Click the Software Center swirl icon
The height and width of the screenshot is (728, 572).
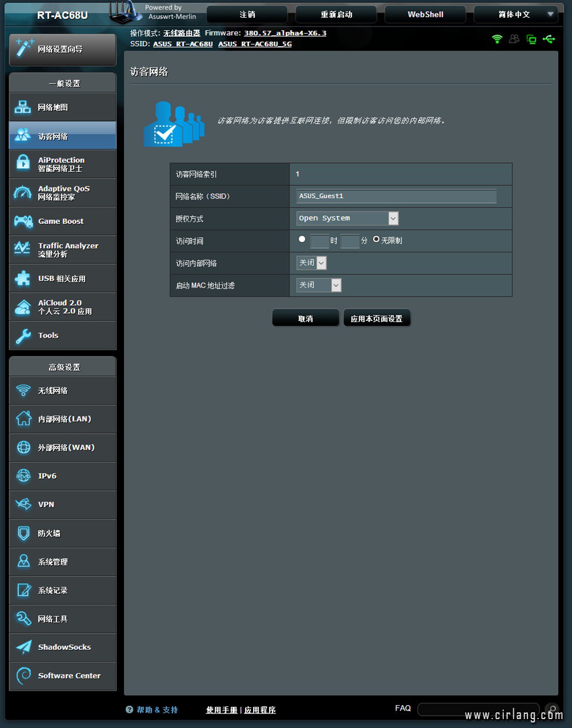pos(23,676)
